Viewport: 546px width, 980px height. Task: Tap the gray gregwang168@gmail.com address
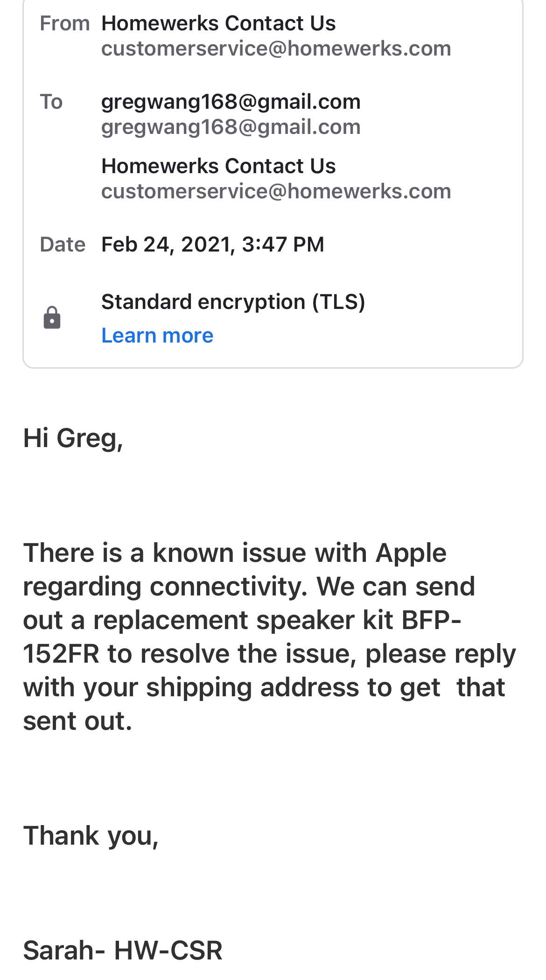(231, 127)
